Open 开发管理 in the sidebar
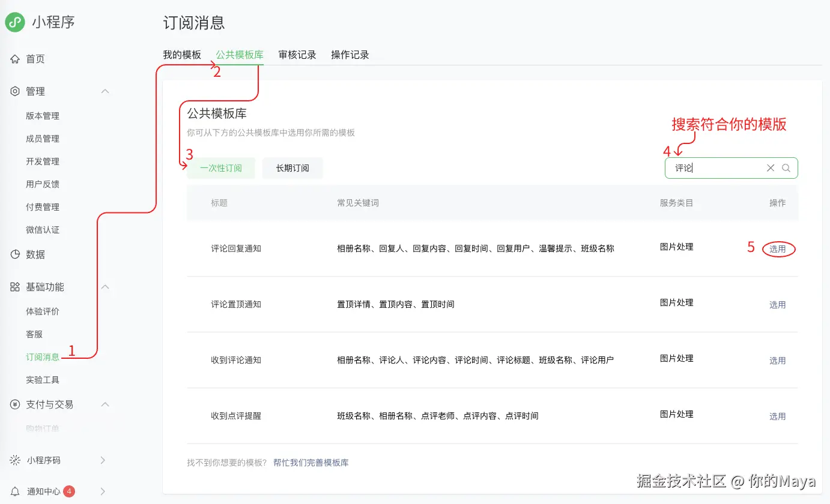This screenshot has width=830, height=504. [x=43, y=161]
